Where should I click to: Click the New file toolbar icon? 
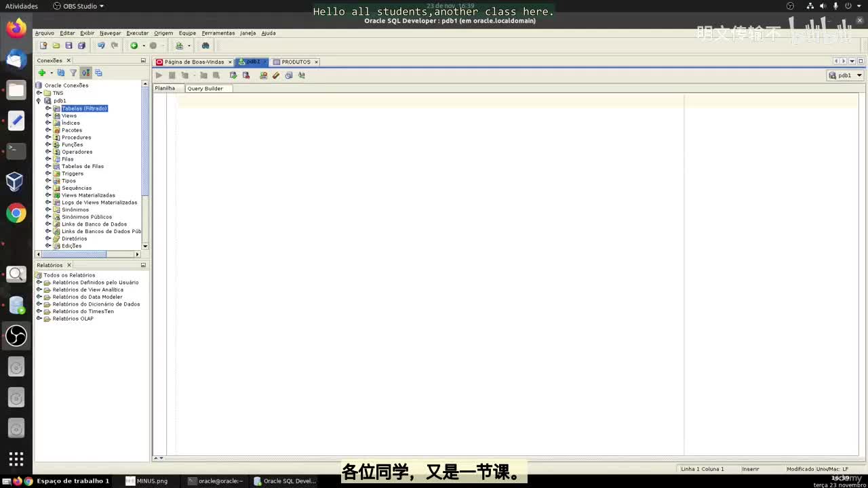(x=43, y=45)
